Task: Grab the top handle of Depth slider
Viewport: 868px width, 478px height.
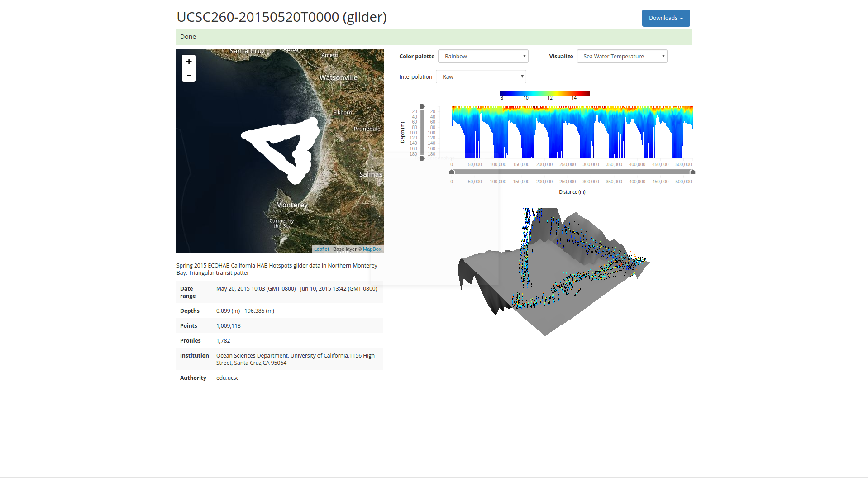Action: (x=423, y=106)
